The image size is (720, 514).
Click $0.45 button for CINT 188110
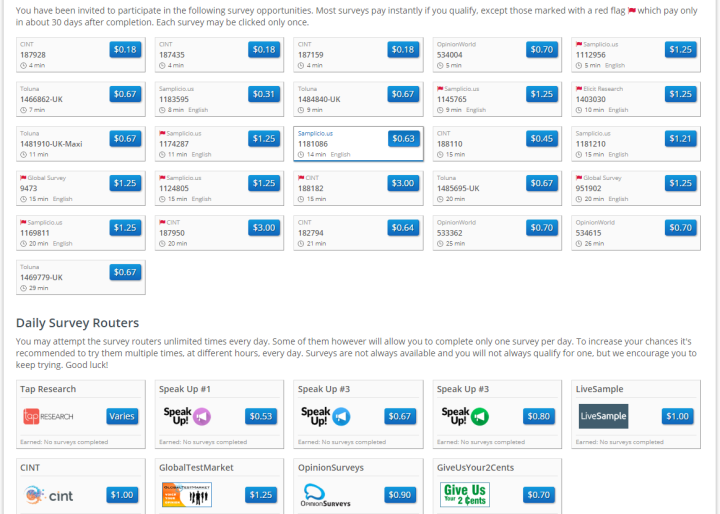pos(542,139)
